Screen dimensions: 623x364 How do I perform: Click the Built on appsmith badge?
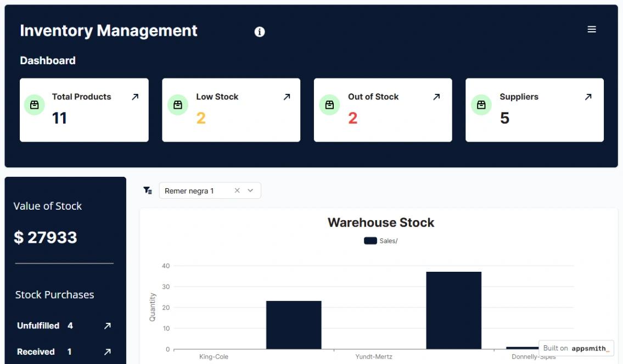click(576, 348)
